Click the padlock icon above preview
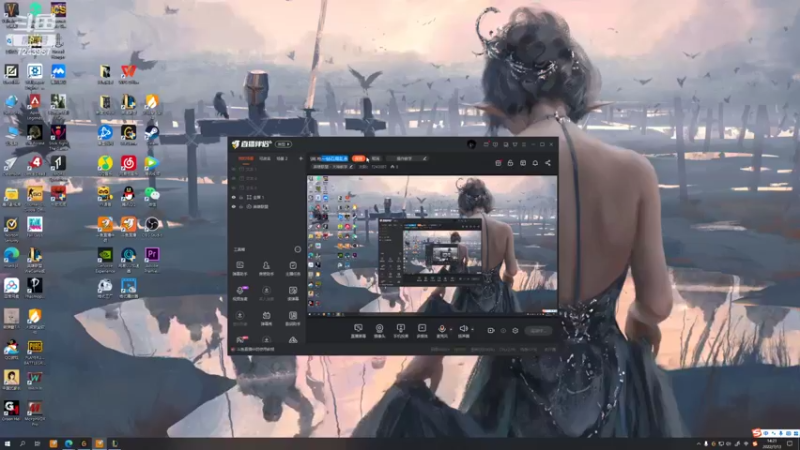 click(510, 163)
